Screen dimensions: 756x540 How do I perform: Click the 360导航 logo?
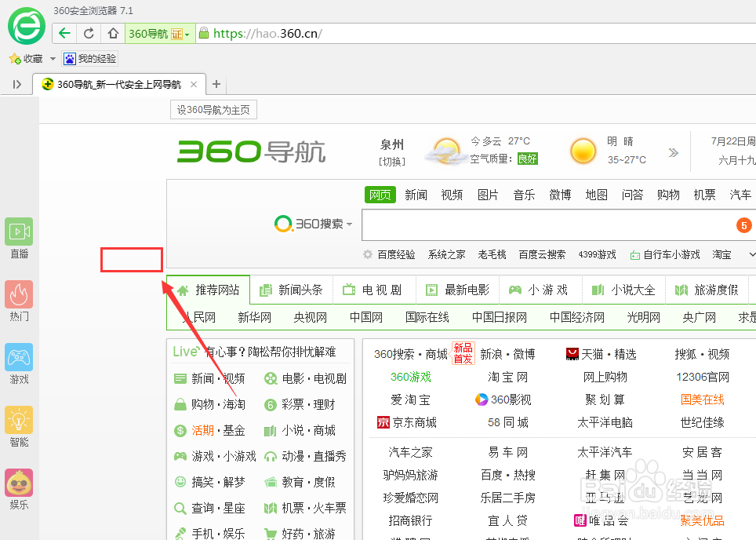click(251, 151)
